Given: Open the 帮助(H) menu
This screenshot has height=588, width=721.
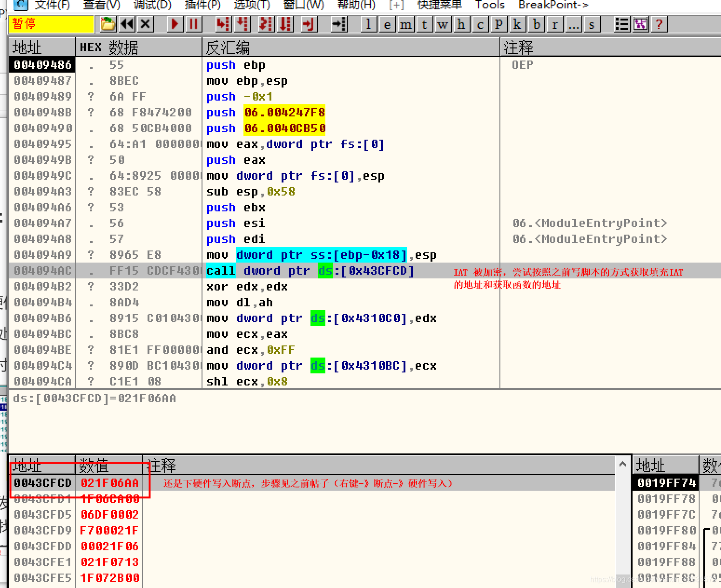Looking at the screenshot, I should click(356, 5).
